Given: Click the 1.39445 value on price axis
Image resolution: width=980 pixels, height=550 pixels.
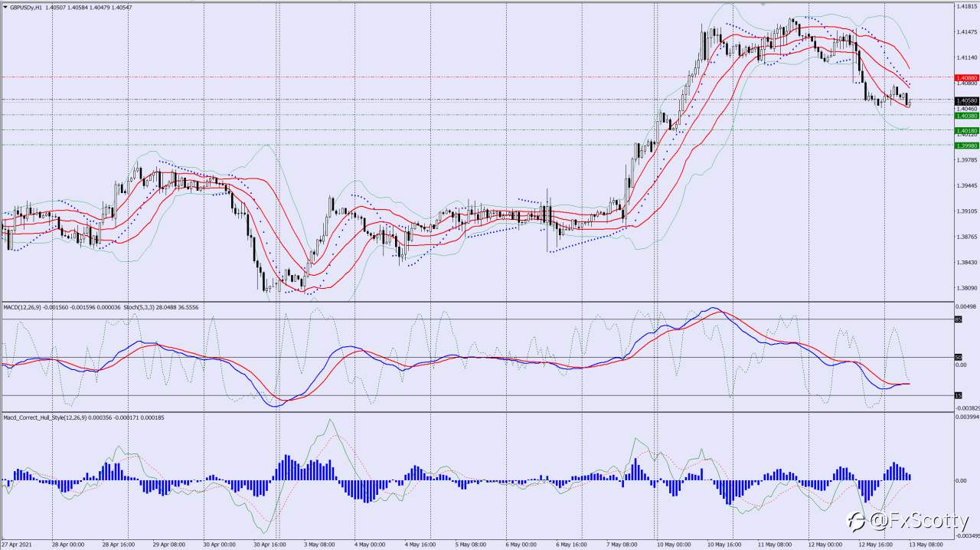Looking at the screenshot, I should pos(965,185).
